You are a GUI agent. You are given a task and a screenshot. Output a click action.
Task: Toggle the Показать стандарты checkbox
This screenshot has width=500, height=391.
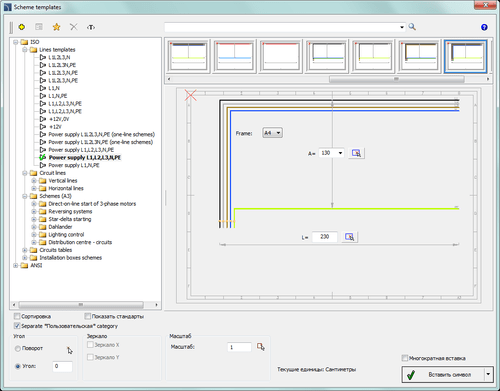[88, 316]
